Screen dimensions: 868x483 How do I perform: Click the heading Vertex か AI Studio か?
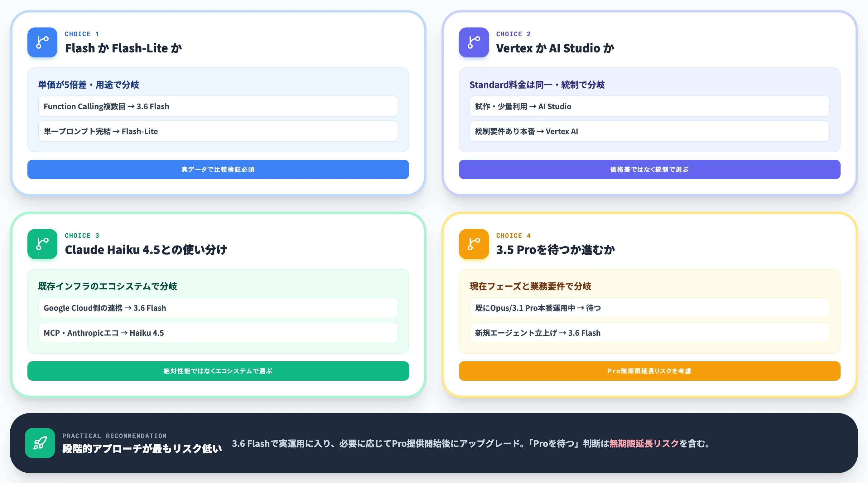pyautogui.click(x=555, y=48)
